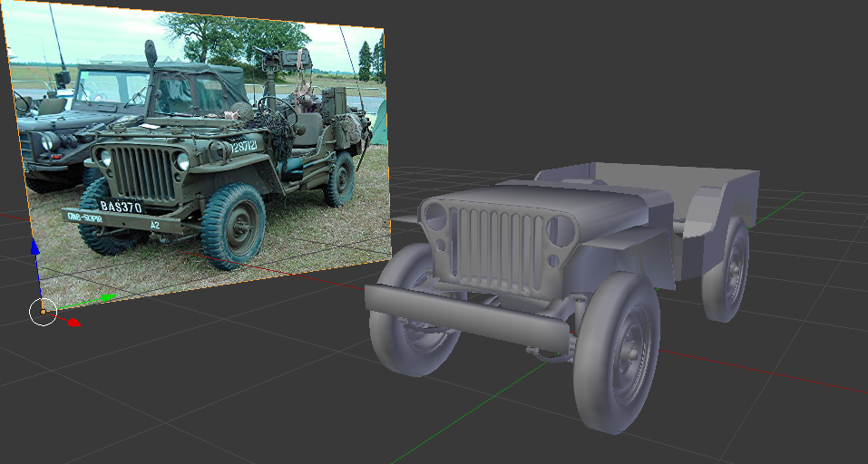The height and width of the screenshot is (464, 868).
Task: Grab the green Y-axis manipulator arrow
Action: click(x=107, y=297)
